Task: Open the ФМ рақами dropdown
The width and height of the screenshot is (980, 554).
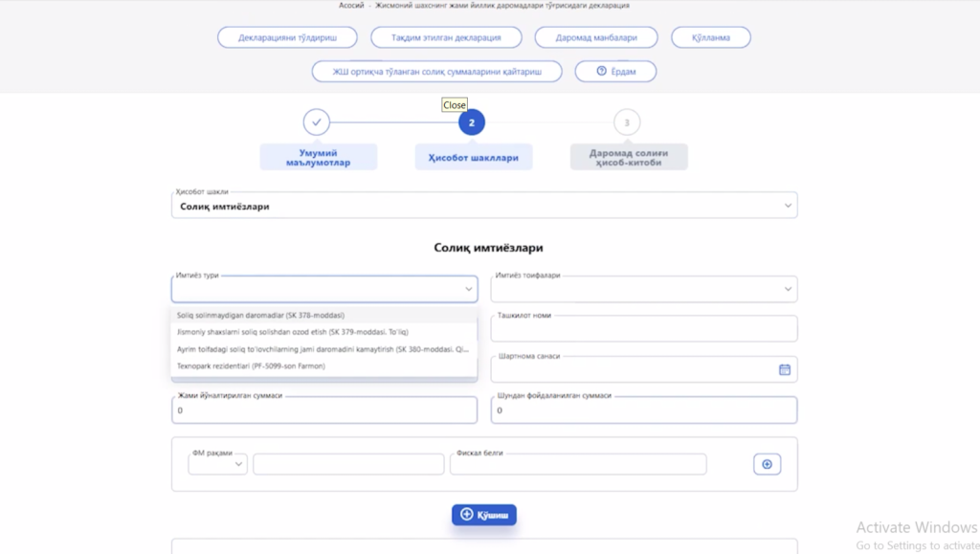Action: [x=217, y=464]
